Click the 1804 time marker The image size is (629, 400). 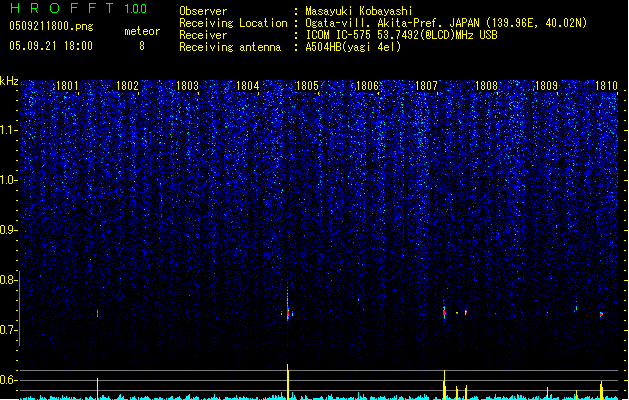click(248, 86)
